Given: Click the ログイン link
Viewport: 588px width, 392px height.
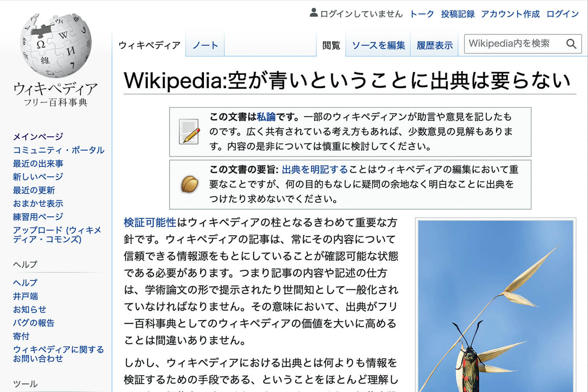Looking at the screenshot, I should coord(563,14).
